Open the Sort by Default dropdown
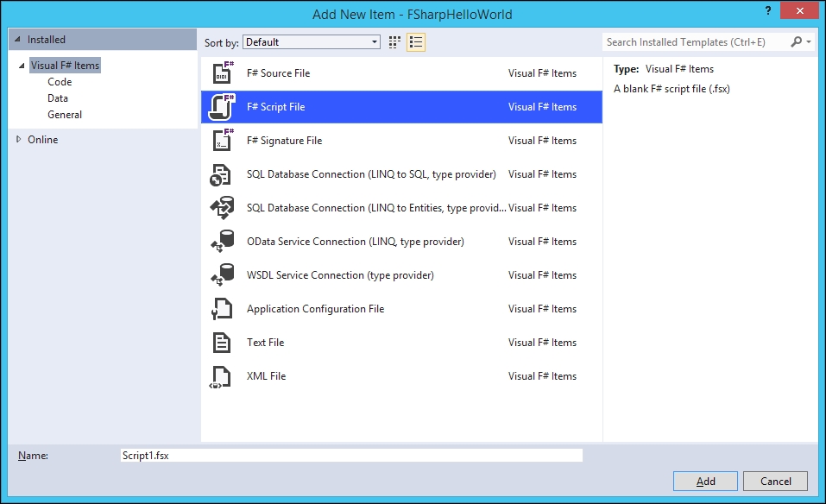 coord(312,42)
